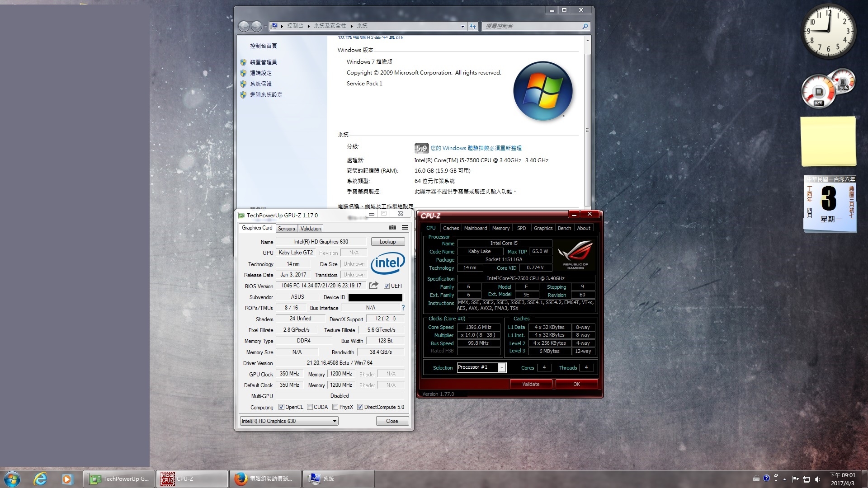Toggle the PhysX checkbox
Screen dimensions: 868x488
(x=335, y=407)
